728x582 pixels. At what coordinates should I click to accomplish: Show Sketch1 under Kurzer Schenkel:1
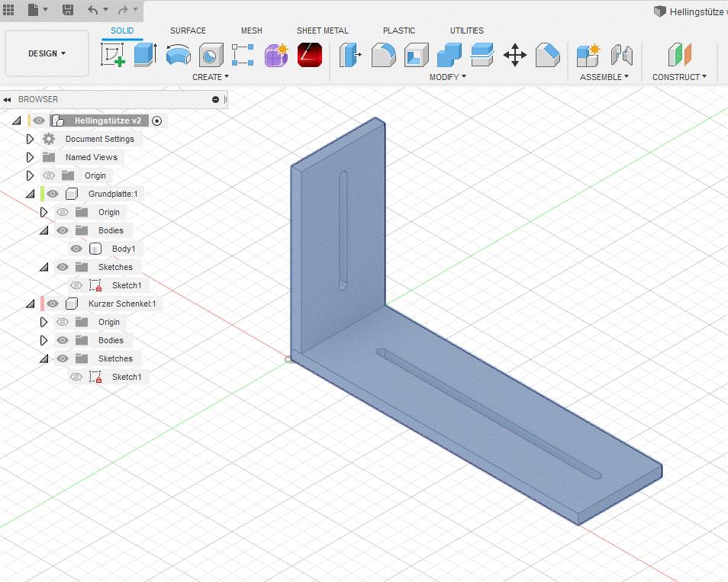(76, 377)
